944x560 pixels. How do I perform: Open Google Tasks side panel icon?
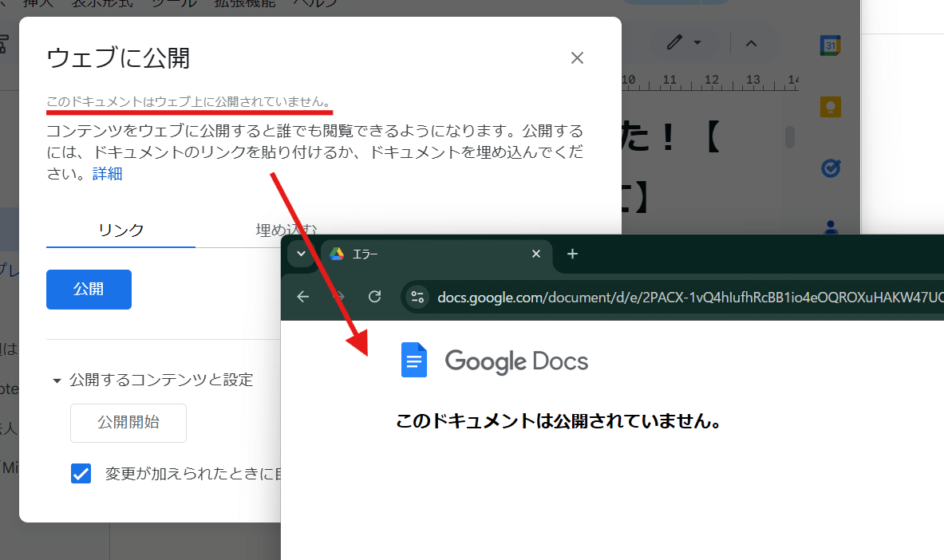coord(831,168)
